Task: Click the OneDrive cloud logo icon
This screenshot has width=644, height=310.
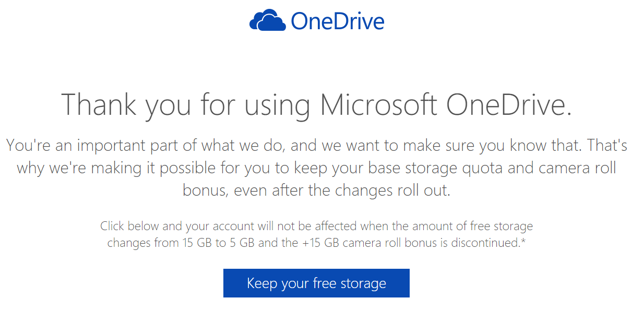Action: pyautogui.click(x=268, y=21)
